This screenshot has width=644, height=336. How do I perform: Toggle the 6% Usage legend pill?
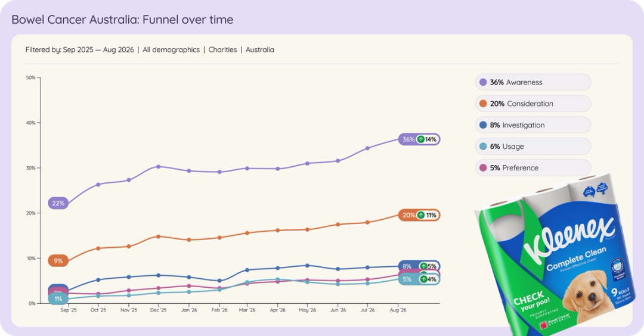pos(532,146)
